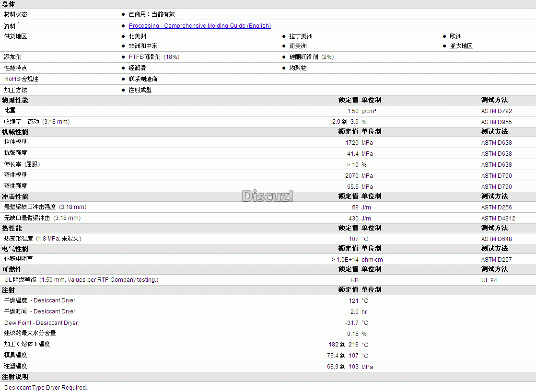Select the 欧洲 supply region
Image resolution: width=536 pixels, height=392 pixels.
point(455,36)
